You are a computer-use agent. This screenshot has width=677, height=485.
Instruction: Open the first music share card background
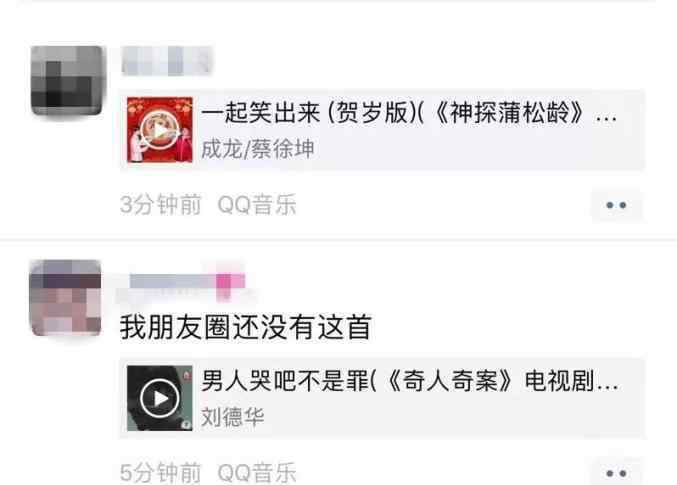[382, 130]
